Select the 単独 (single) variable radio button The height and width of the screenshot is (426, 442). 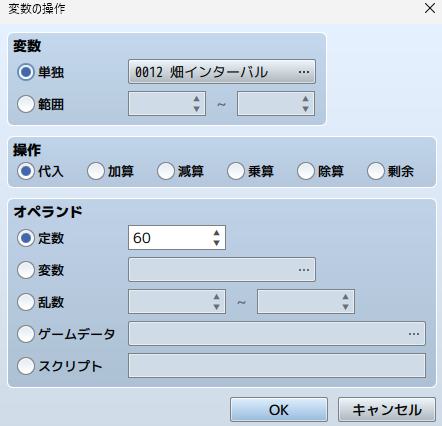26,72
